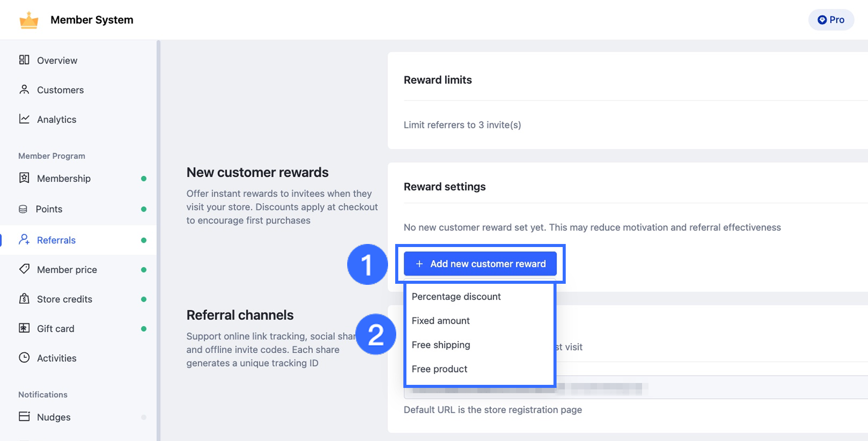Open the Referrals sidebar item
The height and width of the screenshot is (441, 868).
click(x=56, y=240)
